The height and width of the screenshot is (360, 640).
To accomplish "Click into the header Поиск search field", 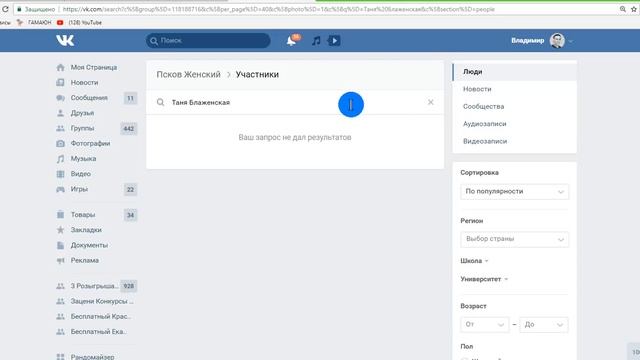I will point(208,40).
